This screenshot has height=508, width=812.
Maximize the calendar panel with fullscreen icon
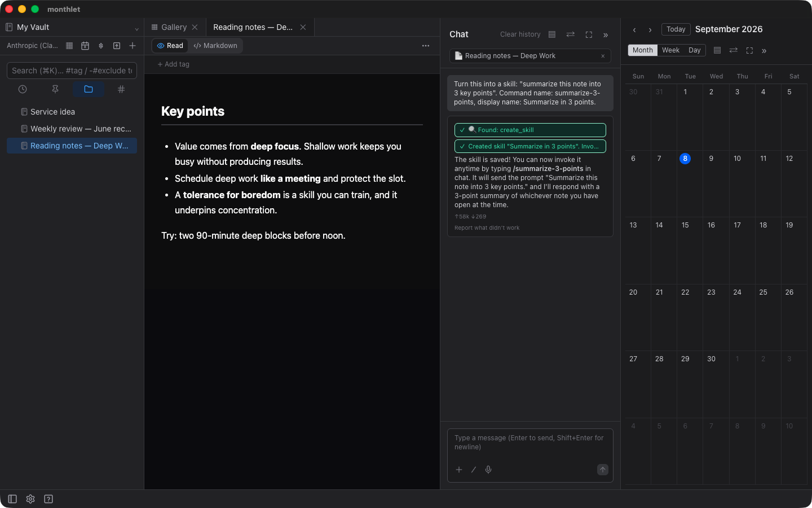point(749,50)
